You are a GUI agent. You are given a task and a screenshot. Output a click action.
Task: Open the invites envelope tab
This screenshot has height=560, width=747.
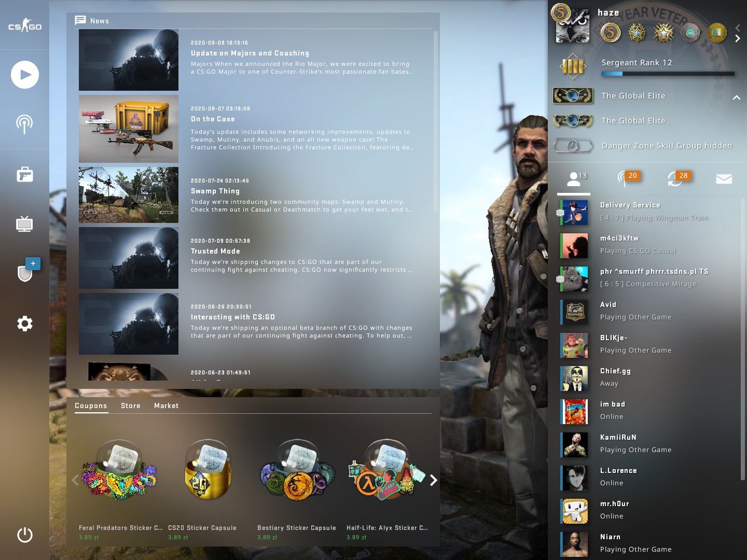[x=724, y=179]
